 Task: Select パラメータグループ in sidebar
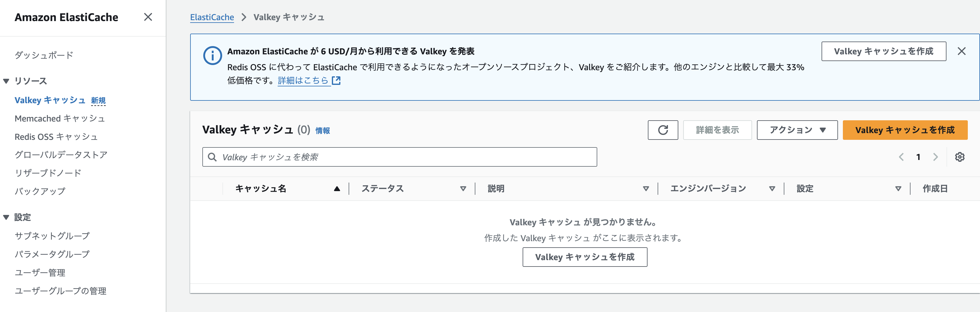pyautogui.click(x=52, y=254)
